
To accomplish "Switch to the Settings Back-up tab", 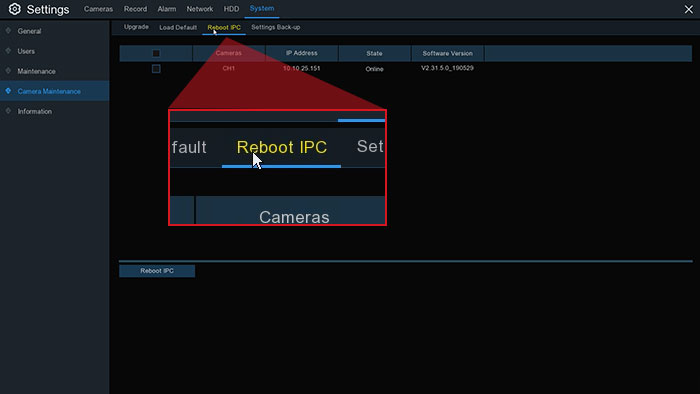I will (275, 27).
